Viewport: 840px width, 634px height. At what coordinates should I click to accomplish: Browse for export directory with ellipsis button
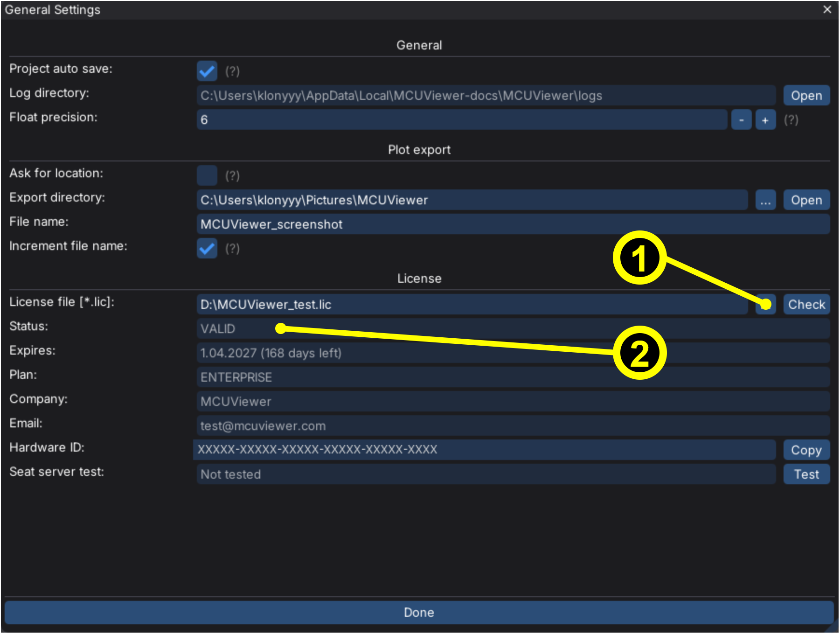765,200
